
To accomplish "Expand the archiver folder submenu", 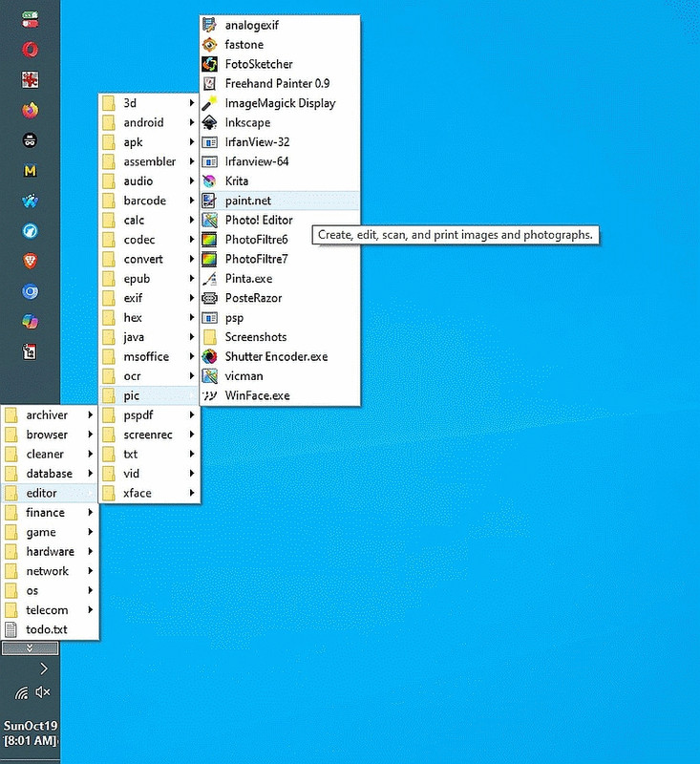I will pyautogui.click(x=50, y=414).
